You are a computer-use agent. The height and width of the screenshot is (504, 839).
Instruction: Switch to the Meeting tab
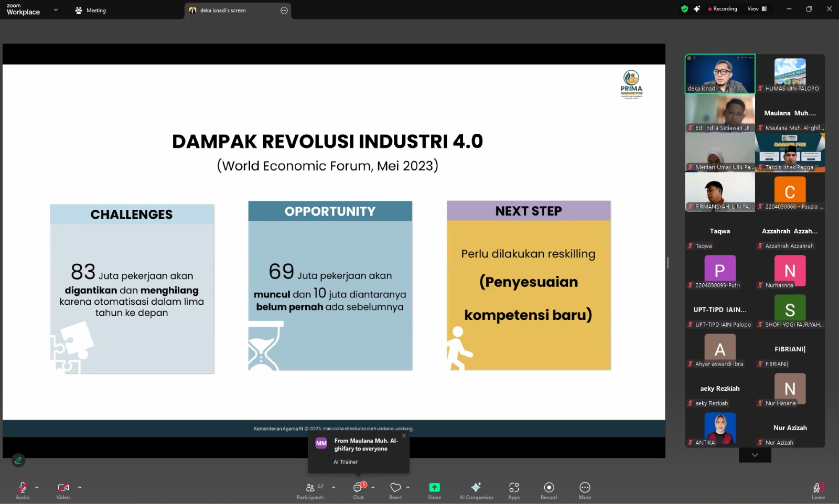[91, 10]
